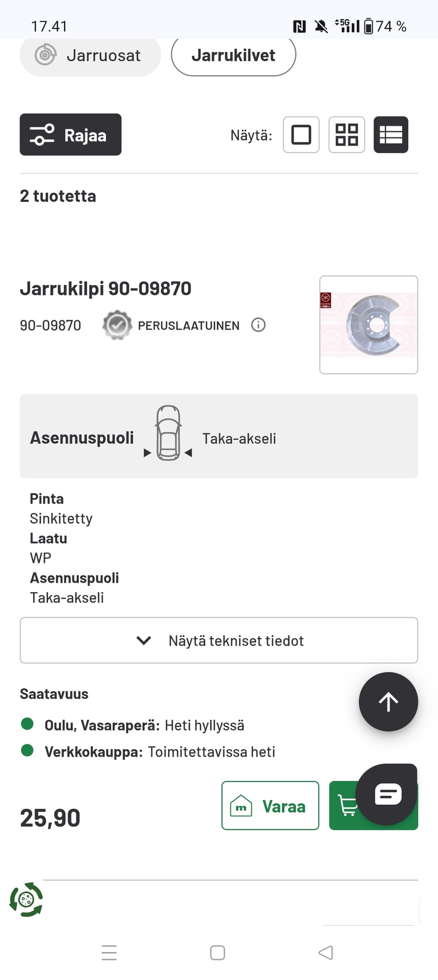
Task: Tap the quality badge icon
Action: pos(117,325)
